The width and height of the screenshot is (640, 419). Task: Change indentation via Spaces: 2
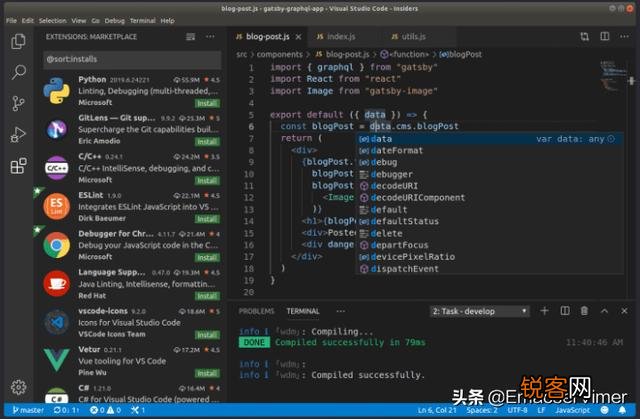click(482, 410)
